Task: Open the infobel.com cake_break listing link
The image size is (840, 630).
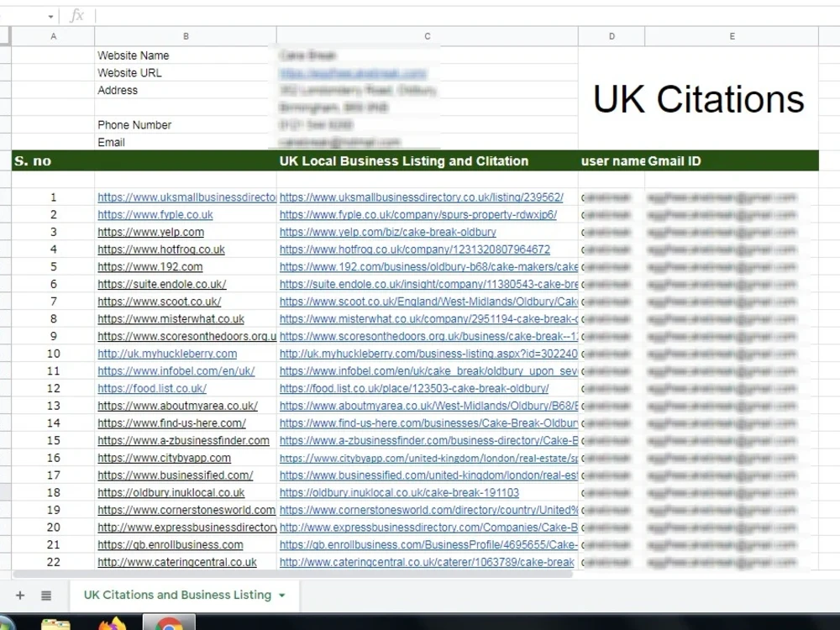Action: [428, 370]
